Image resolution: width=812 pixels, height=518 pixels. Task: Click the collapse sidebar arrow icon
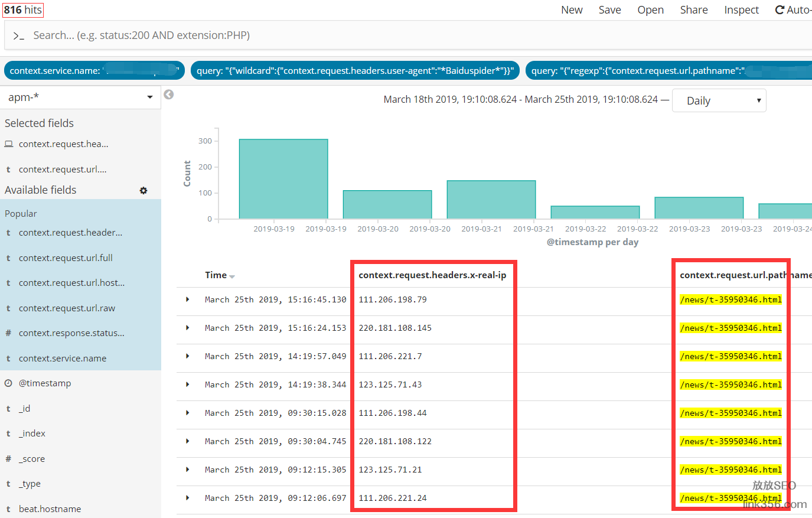[x=169, y=95]
